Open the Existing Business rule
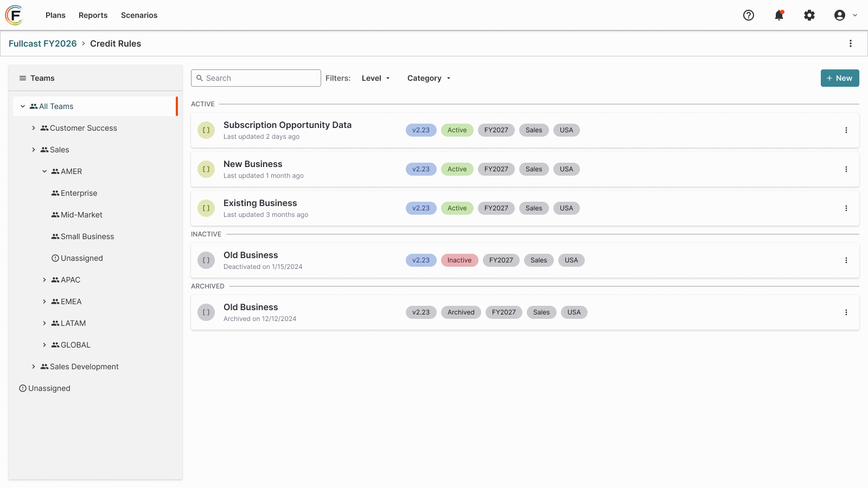Viewport: 868px width, 488px height. tap(525, 208)
